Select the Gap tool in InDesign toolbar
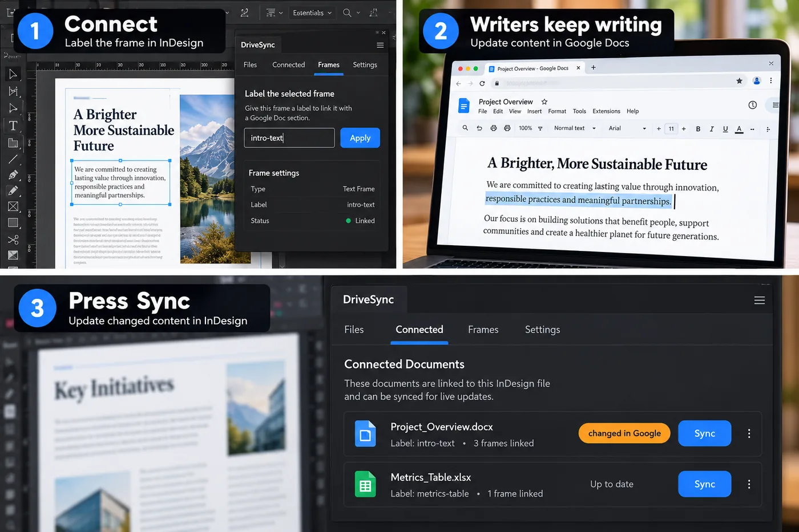 pyautogui.click(x=13, y=91)
